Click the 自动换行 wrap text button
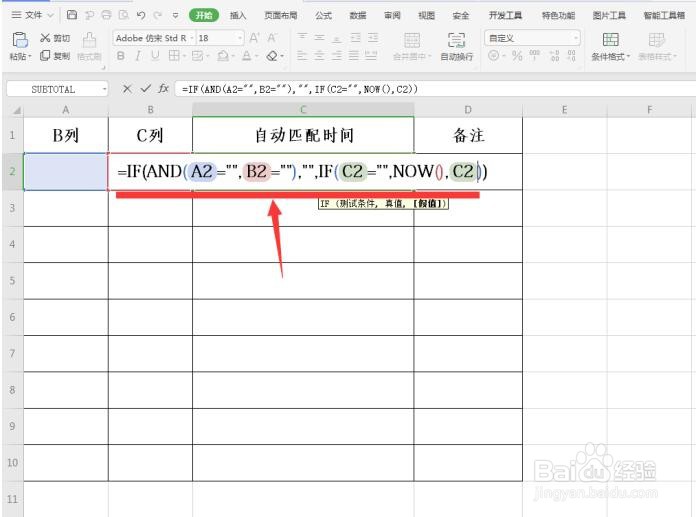 pyautogui.click(x=456, y=47)
